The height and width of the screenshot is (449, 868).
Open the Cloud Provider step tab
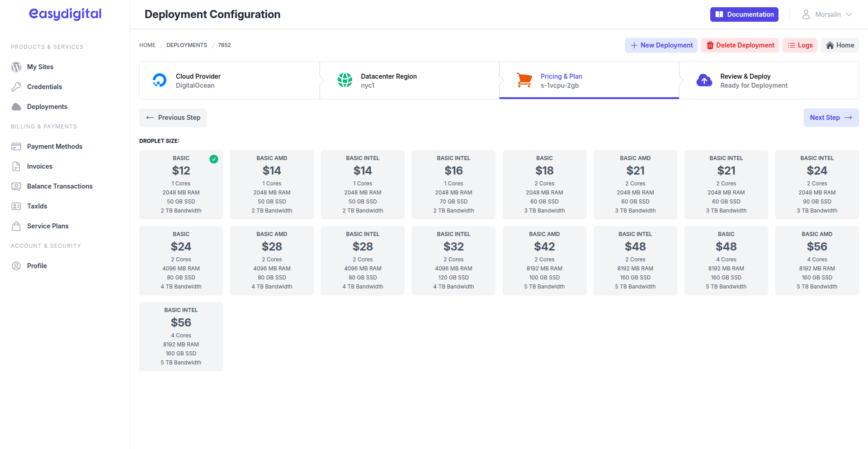point(229,80)
